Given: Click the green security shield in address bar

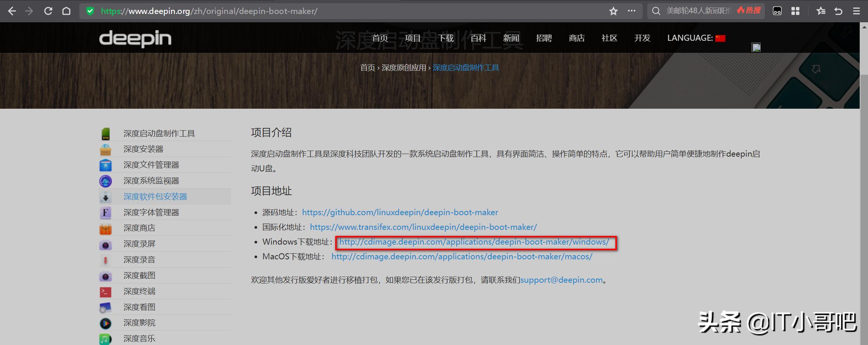Looking at the screenshot, I should click(90, 11).
